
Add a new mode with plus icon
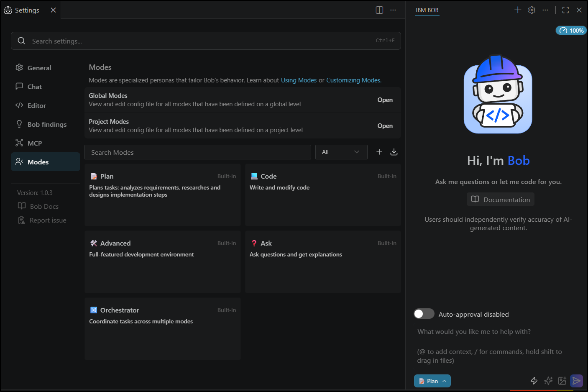click(379, 152)
